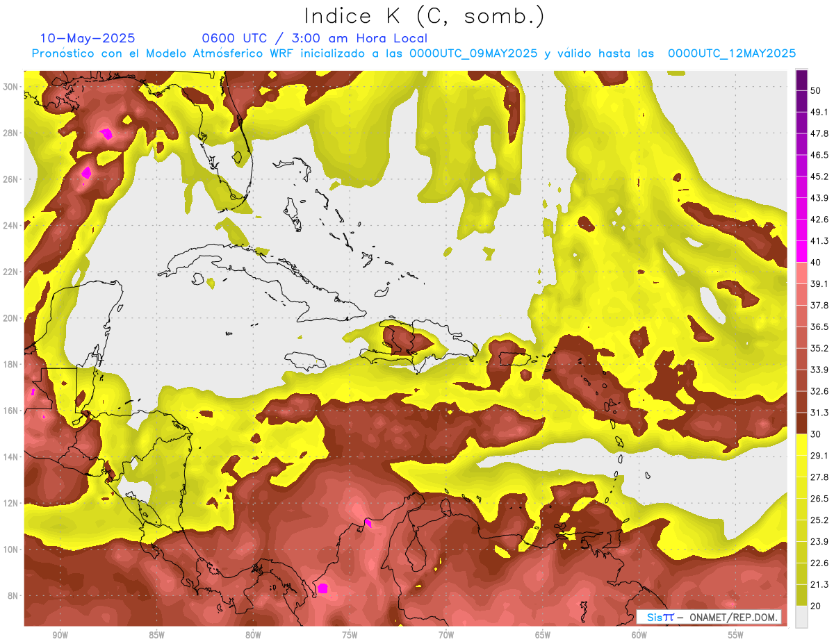Click the legend value '21.3'

click(819, 584)
